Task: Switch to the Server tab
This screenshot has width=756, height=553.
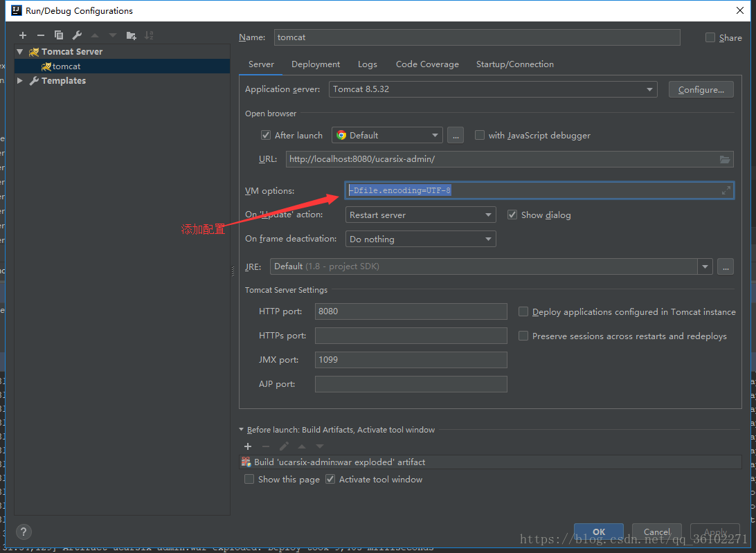Action: click(x=261, y=64)
